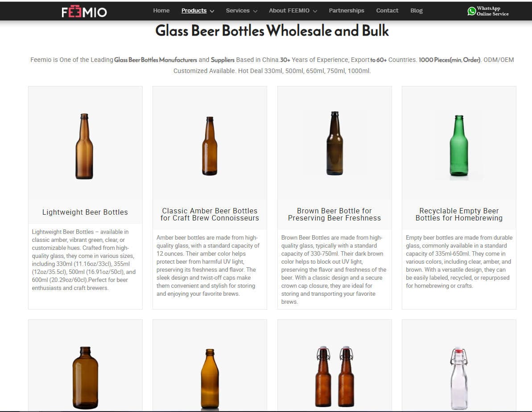Viewport: 532px width, 412px height.
Task: Open WhatsApp Online Service icon
Action: [471, 11]
